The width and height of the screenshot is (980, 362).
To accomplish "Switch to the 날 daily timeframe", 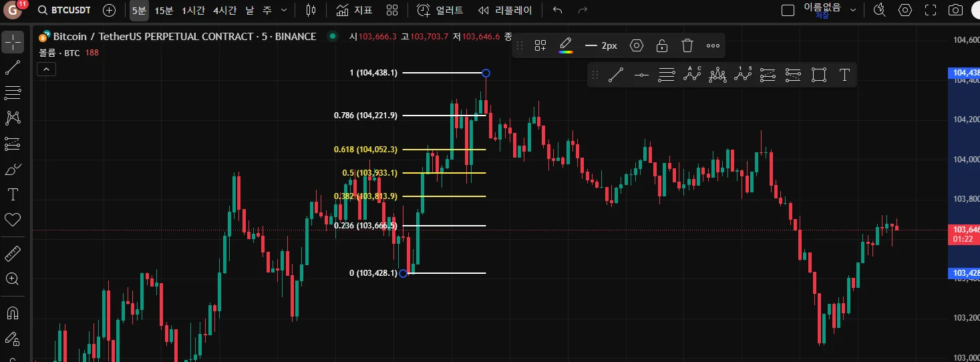I will 249,10.
